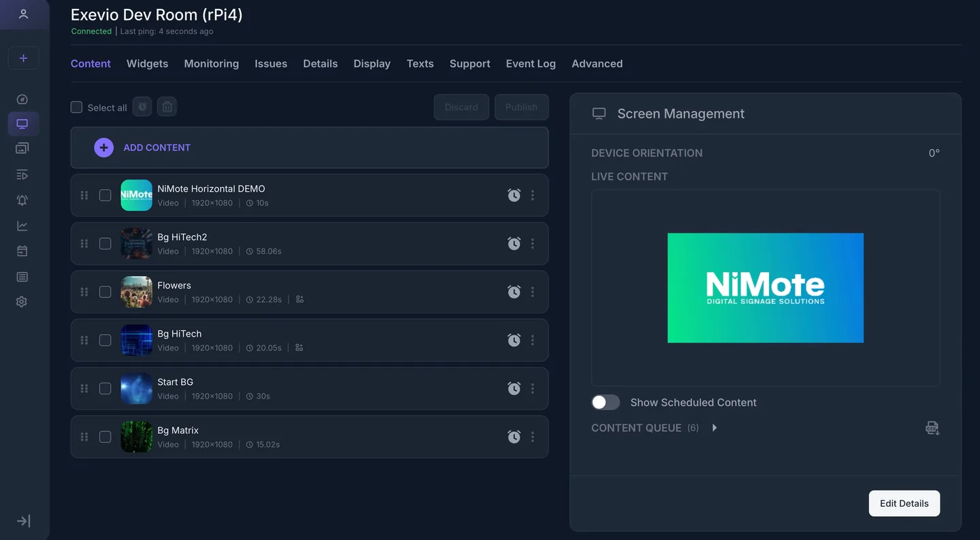Click the purple plus Add Content icon

103,148
